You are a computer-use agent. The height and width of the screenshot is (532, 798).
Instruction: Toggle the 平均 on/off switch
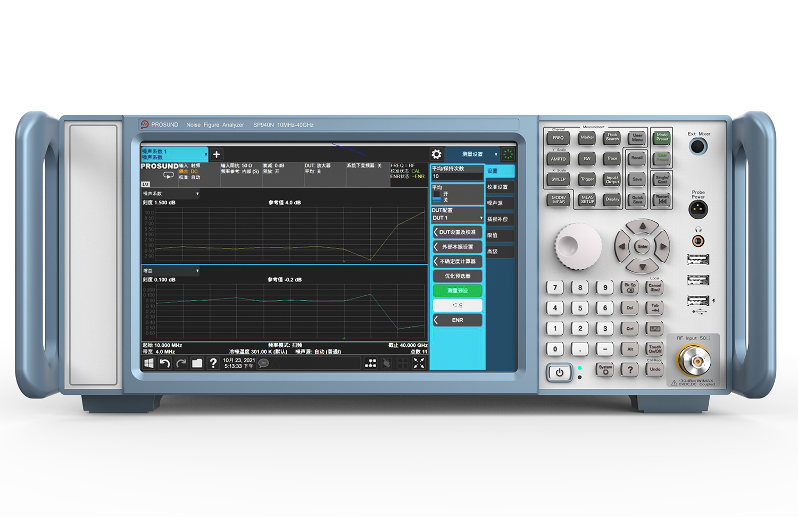click(x=438, y=197)
